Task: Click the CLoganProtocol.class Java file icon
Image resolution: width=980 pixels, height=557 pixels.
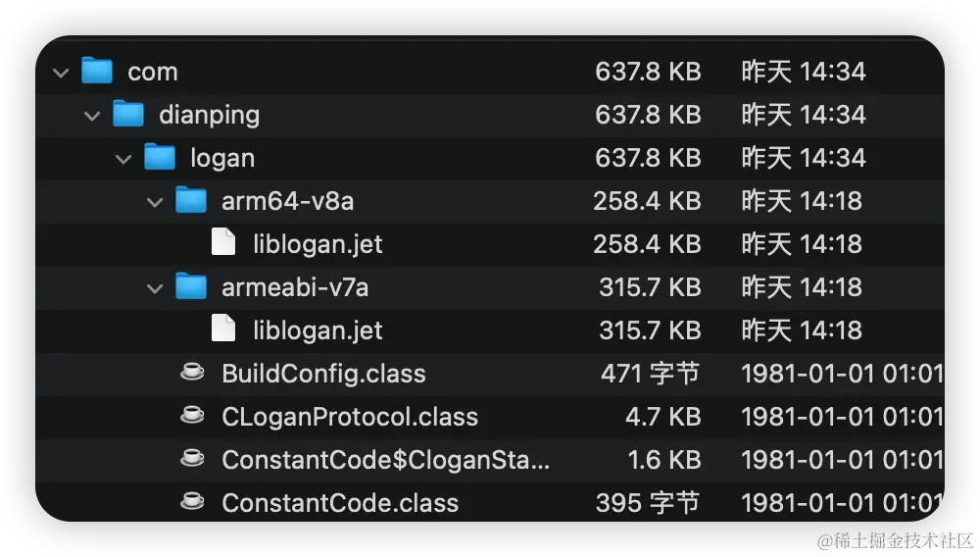Action: pos(192,416)
